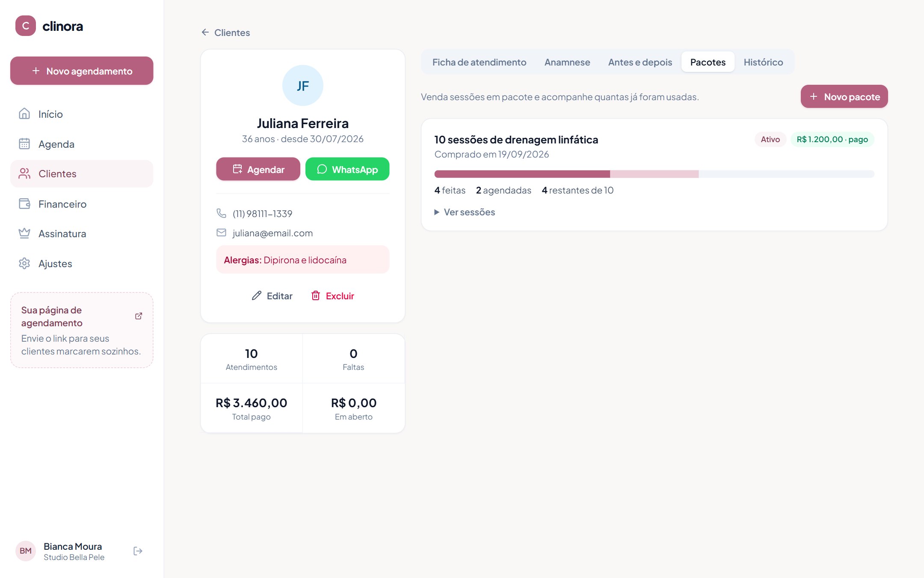Click the 10 Atendimentos stat
924x578 pixels.
tap(252, 359)
